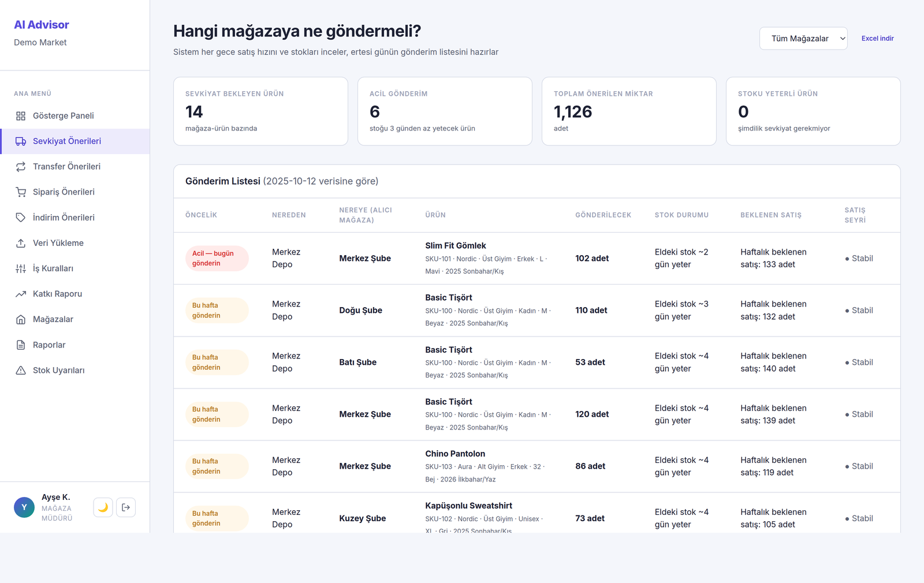The image size is (924, 583).
Task: Go to Transfer Önerileri page
Action: click(x=75, y=167)
